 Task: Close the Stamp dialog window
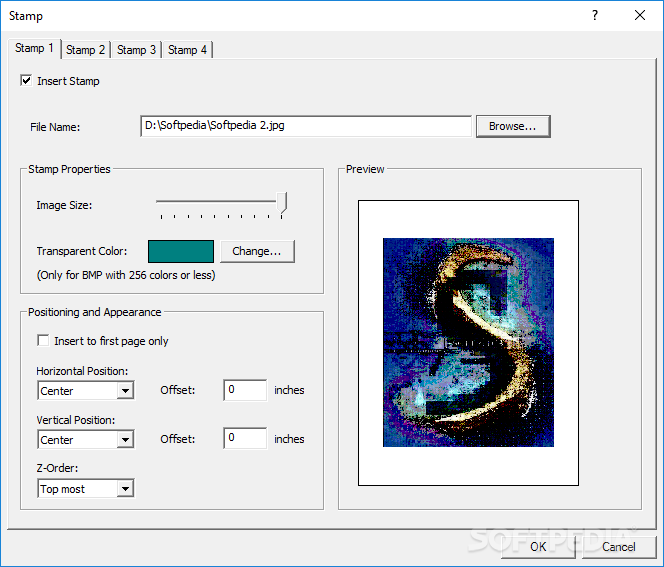[x=640, y=16]
